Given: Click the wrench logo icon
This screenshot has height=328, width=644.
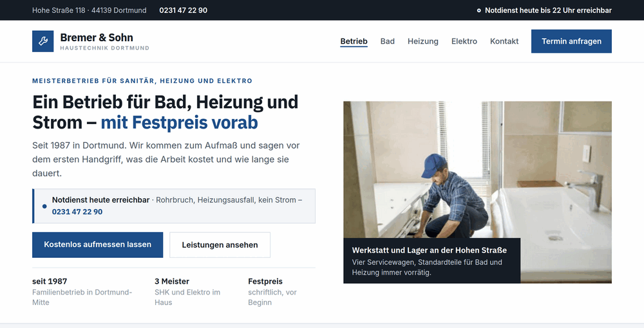Looking at the screenshot, I should pyautogui.click(x=43, y=41).
